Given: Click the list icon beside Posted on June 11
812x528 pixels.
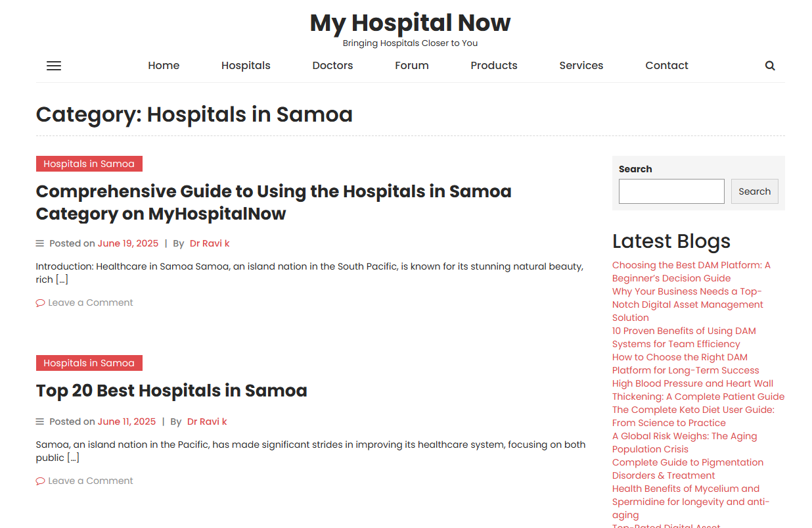Looking at the screenshot, I should click(39, 421).
